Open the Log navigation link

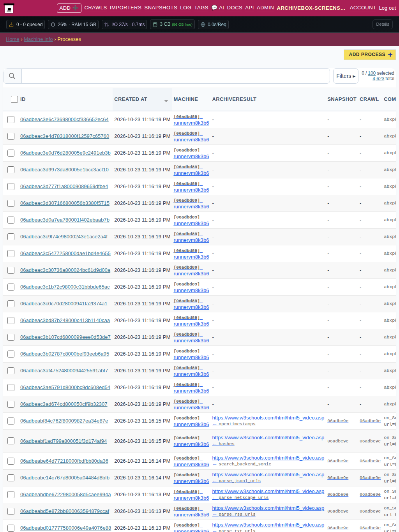(185, 8)
